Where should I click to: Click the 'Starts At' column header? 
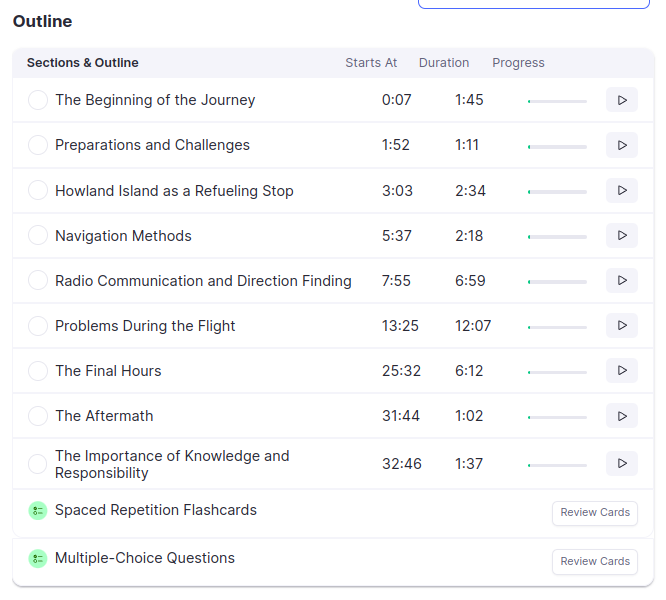point(371,62)
